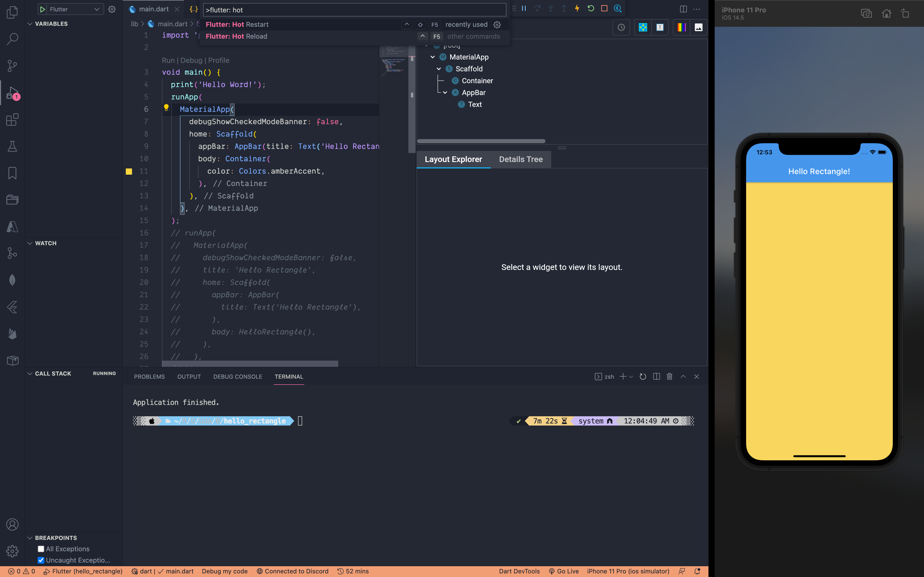
Task: Kill the terminal with the trash icon
Action: coord(669,377)
